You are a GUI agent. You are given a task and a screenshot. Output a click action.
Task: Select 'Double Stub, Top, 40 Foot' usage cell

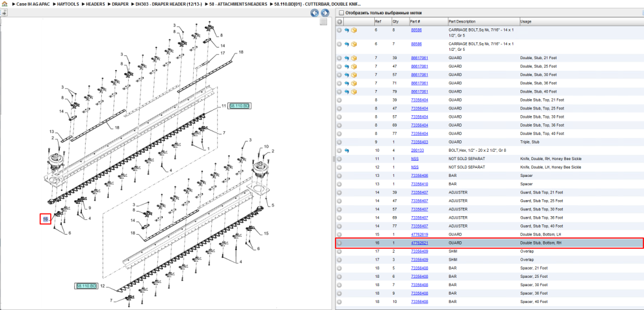tap(542, 134)
